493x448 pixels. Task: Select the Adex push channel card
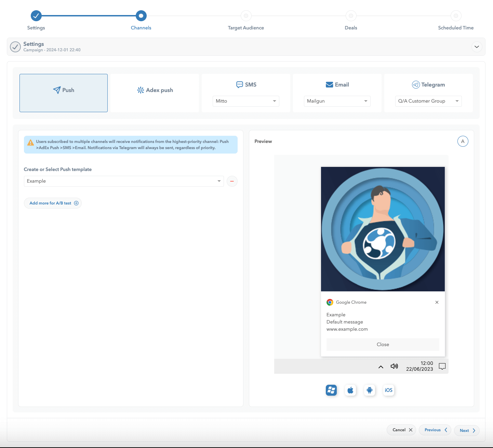tap(155, 90)
